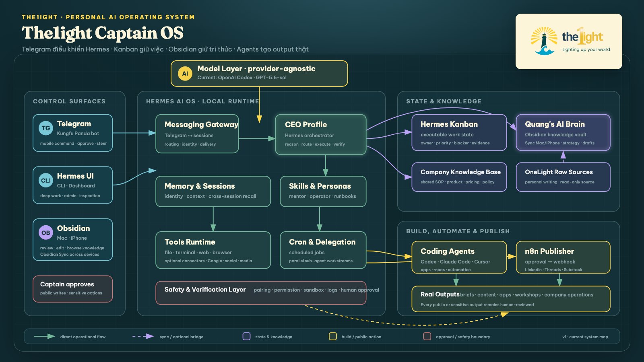This screenshot has height=362, width=644.
Task: Click the TG Telegram circle icon
Action: 46,128
